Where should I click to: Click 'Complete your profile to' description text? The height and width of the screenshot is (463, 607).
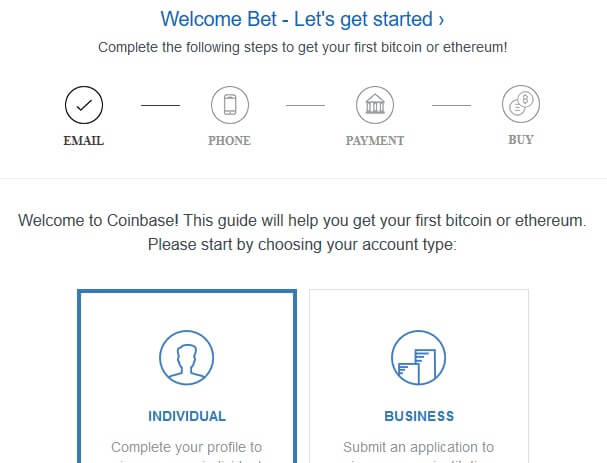coord(187,447)
